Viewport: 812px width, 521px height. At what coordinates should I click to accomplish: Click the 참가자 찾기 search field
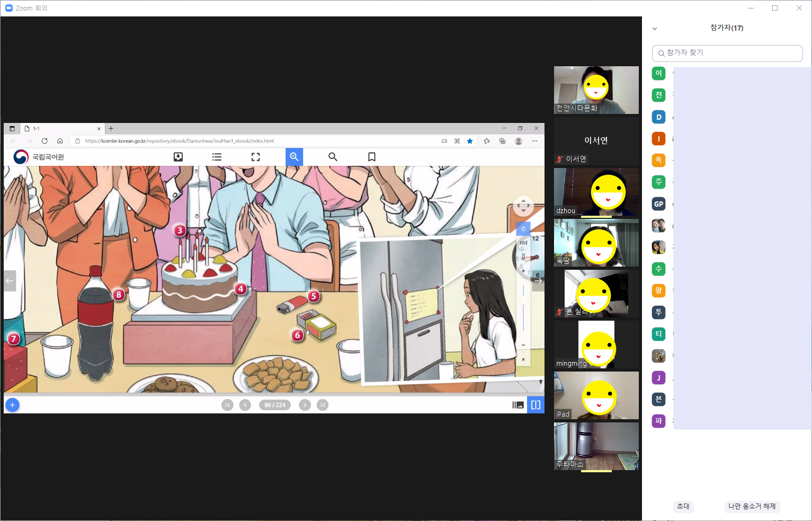click(727, 53)
